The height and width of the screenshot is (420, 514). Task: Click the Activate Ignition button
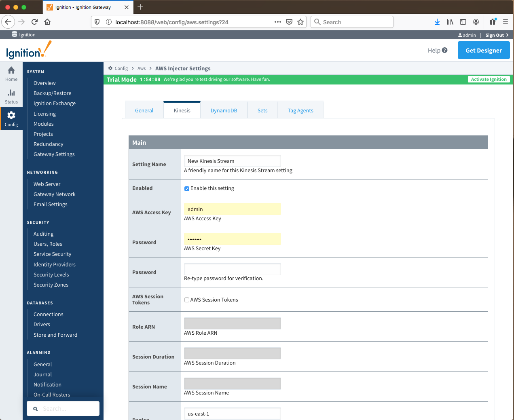pyautogui.click(x=489, y=80)
